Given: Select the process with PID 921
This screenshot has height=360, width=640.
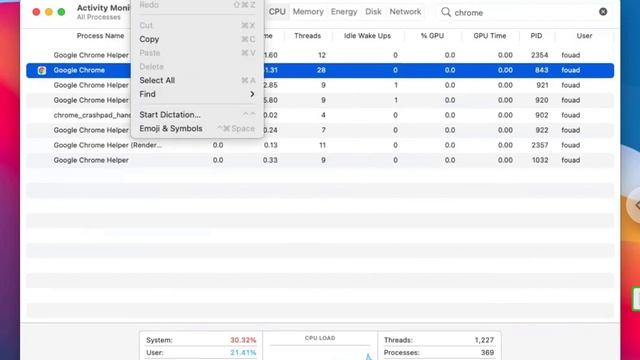Looking at the screenshot, I should pos(320,85).
